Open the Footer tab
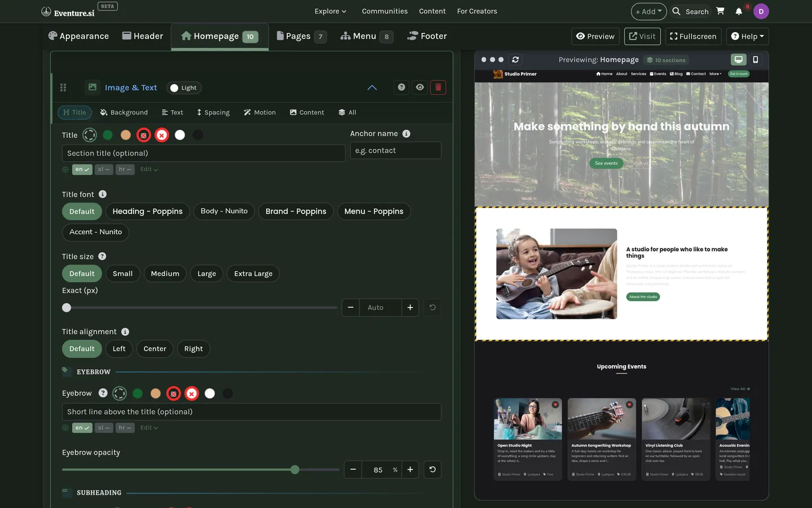The height and width of the screenshot is (508, 812). pos(427,36)
